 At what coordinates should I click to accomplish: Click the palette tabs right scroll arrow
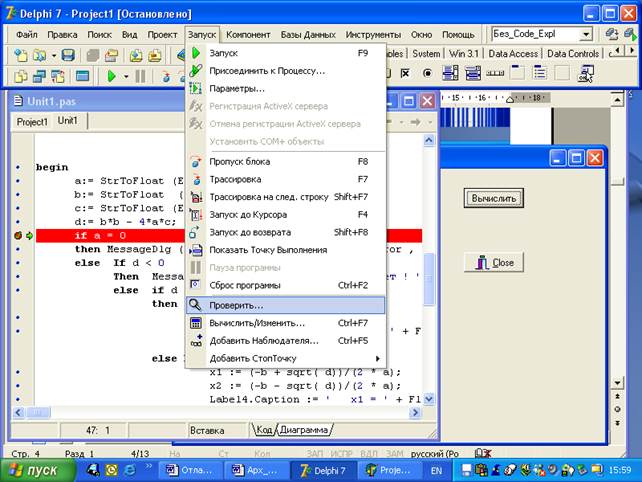pyautogui.click(x=631, y=50)
